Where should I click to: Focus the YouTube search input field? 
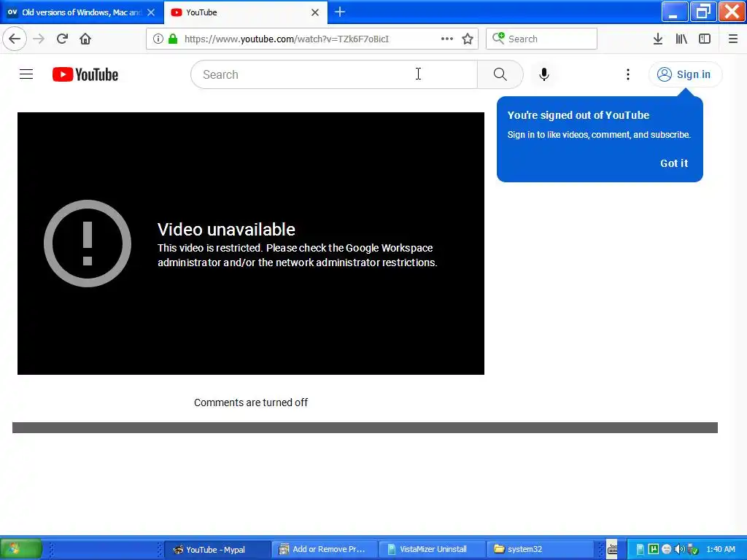(x=334, y=74)
